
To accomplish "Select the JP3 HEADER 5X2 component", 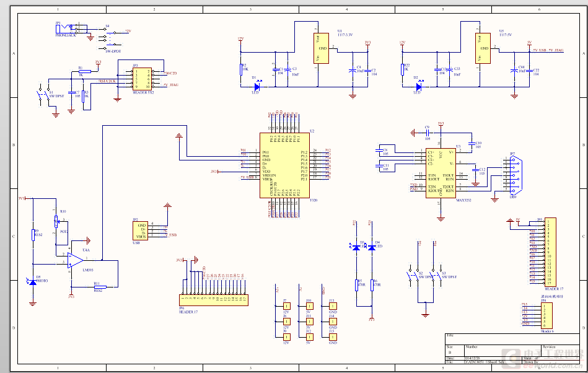I will [142, 78].
